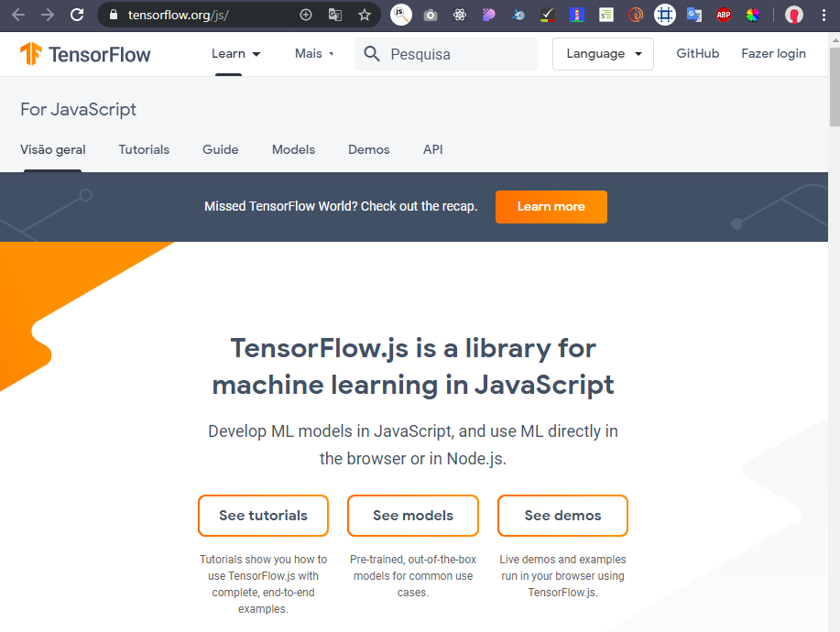Viewport: 840px width, 632px height.
Task: Click the search magnifier icon
Action: click(372, 53)
